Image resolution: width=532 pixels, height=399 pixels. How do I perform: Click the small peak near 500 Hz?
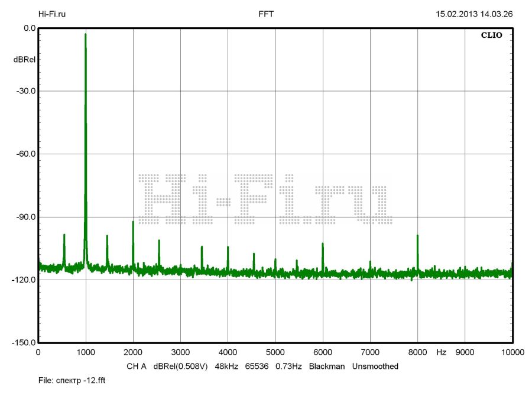64,235
